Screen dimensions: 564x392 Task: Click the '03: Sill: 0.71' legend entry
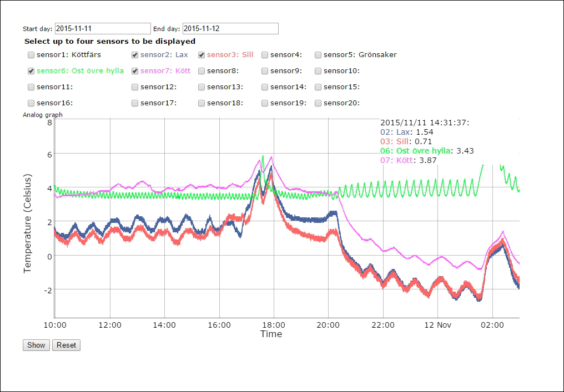tap(406, 141)
